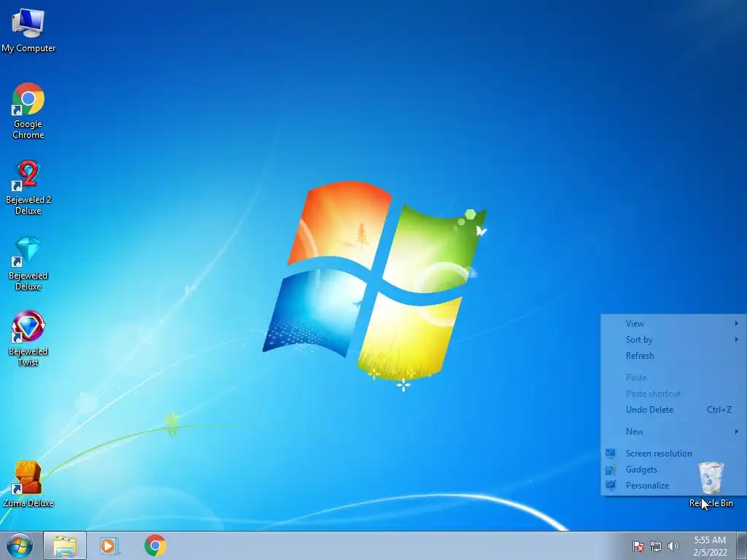Click the Ctrl+Z shortcut text

tap(719, 410)
